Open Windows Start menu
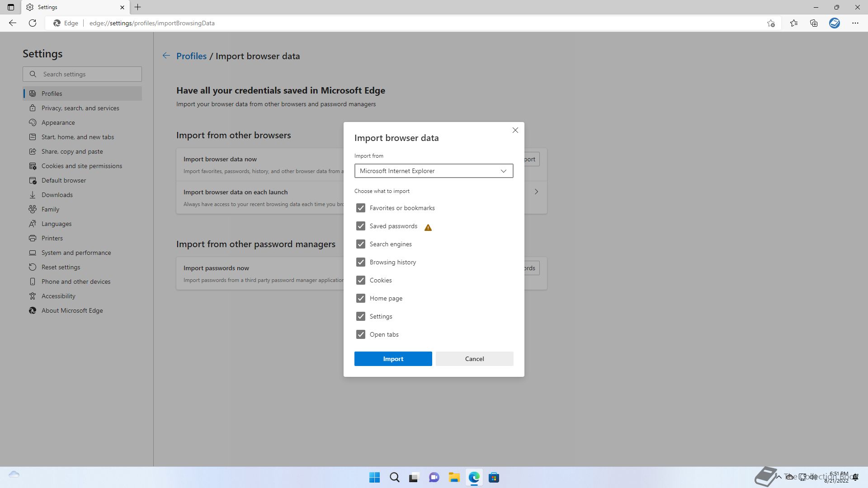This screenshot has width=868, height=488. point(375,478)
